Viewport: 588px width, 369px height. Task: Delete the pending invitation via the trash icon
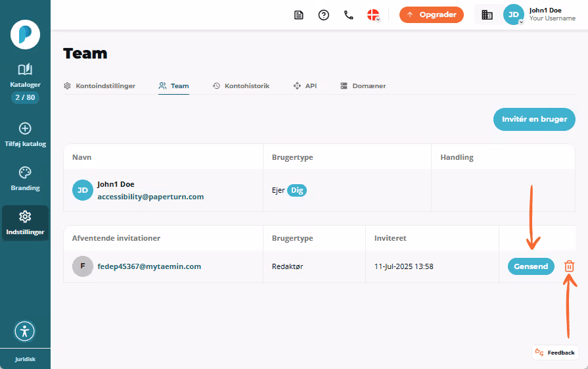coord(569,266)
